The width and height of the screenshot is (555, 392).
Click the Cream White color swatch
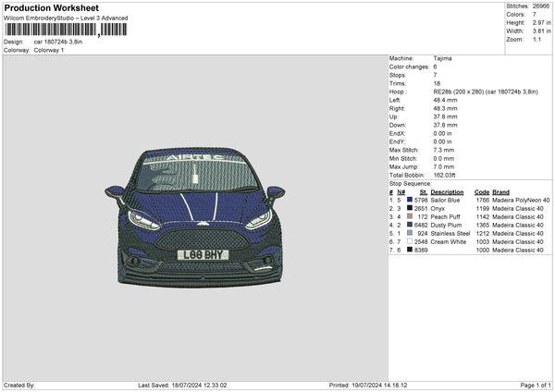(x=410, y=241)
